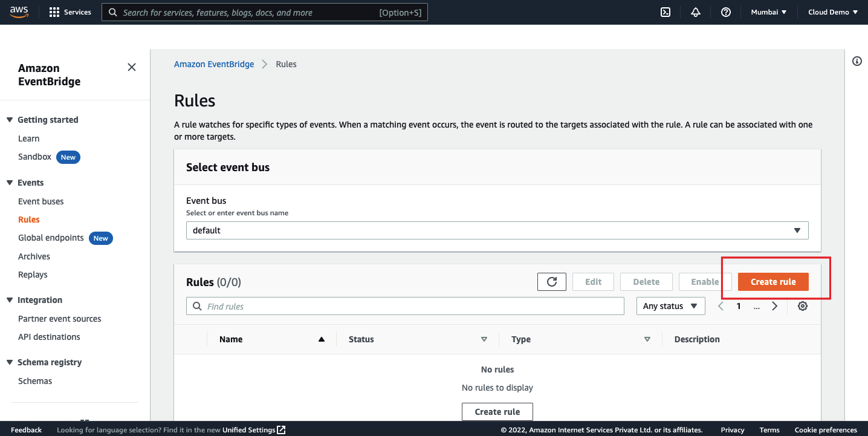Click Create rule under No rules
868x436 pixels.
pos(497,412)
